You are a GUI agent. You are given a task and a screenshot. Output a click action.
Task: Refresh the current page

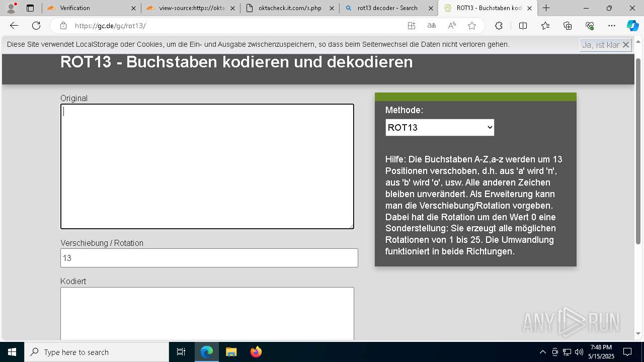click(x=36, y=26)
